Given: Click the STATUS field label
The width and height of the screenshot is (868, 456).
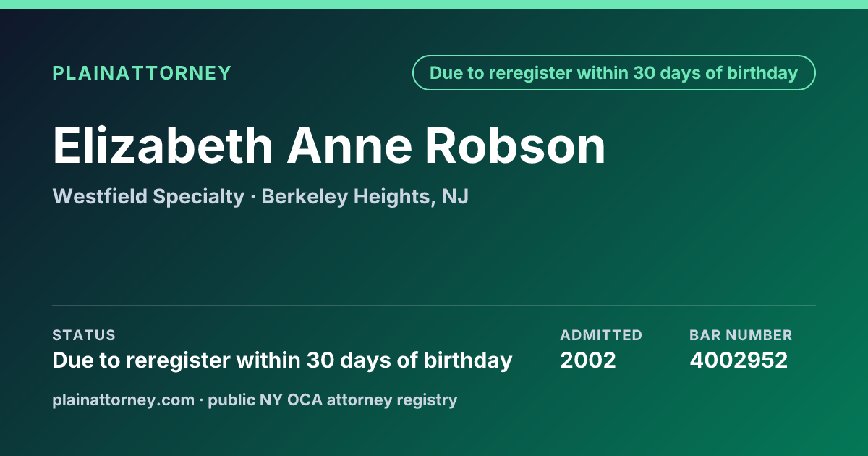Looking at the screenshot, I should coord(84,335).
